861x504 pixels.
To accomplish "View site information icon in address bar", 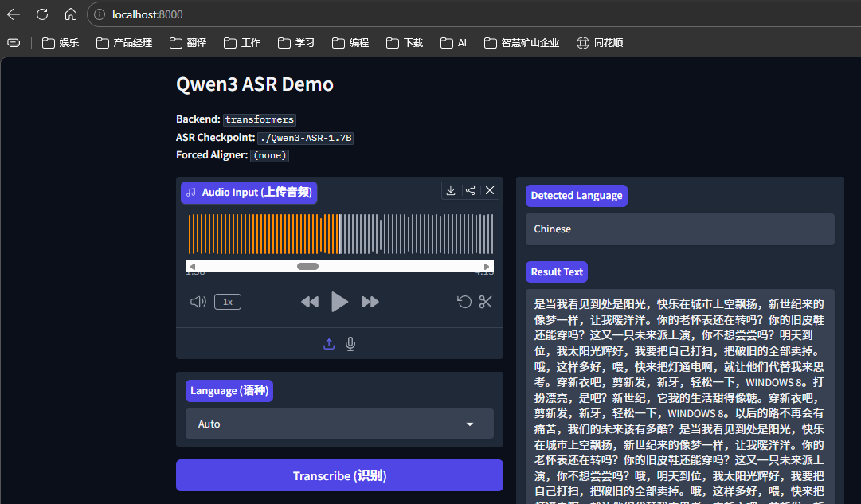I will 100,14.
